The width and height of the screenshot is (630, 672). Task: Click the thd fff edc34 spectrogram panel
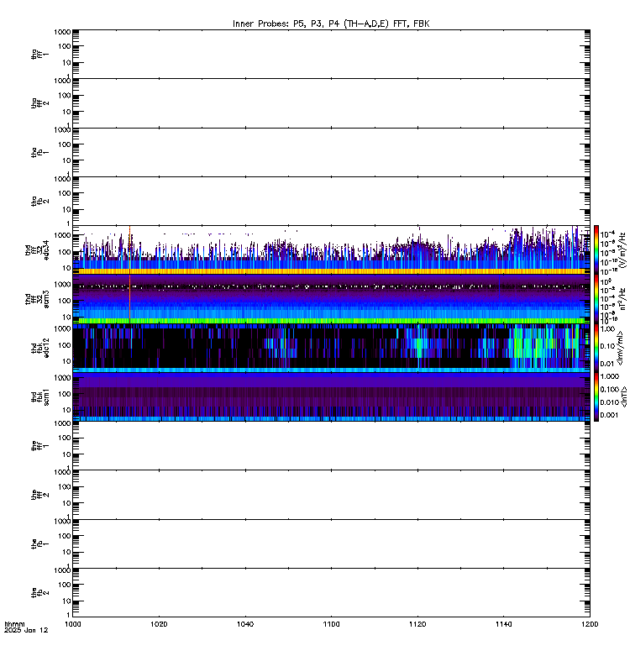(331, 249)
